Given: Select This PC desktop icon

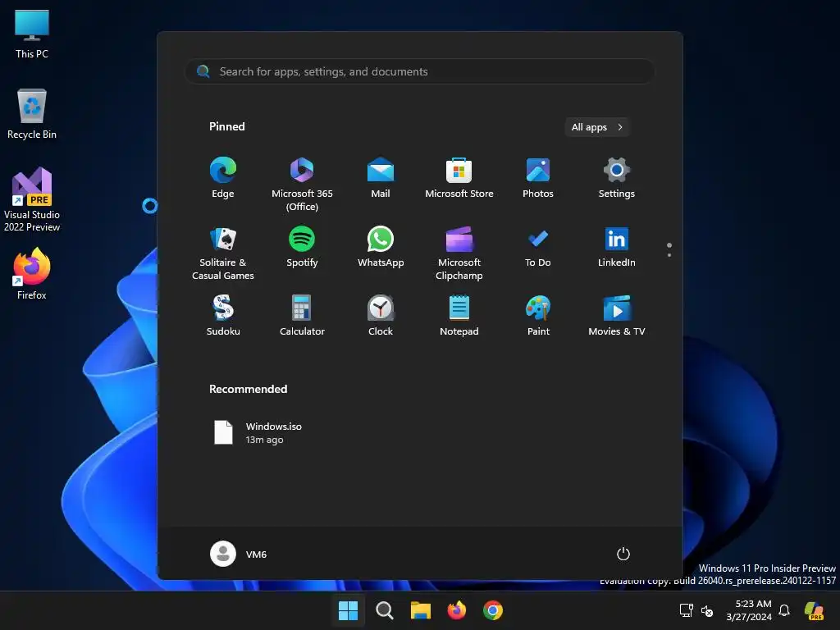Looking at the screenshot, I should pyautogui.click(x=32, y=34).
